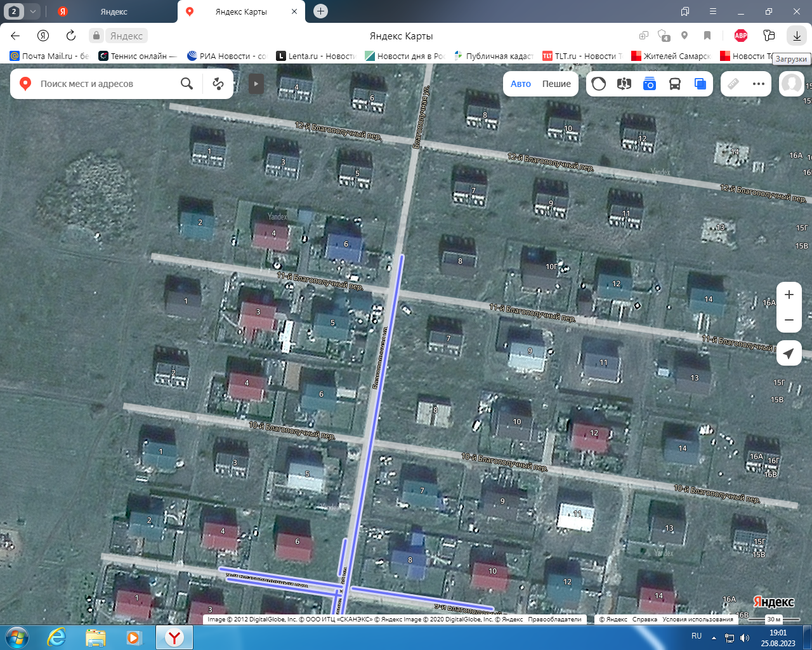Screen dimensions: 812x650
Task: Click the tab counter badge showing 2
Action: coord(14,11)
